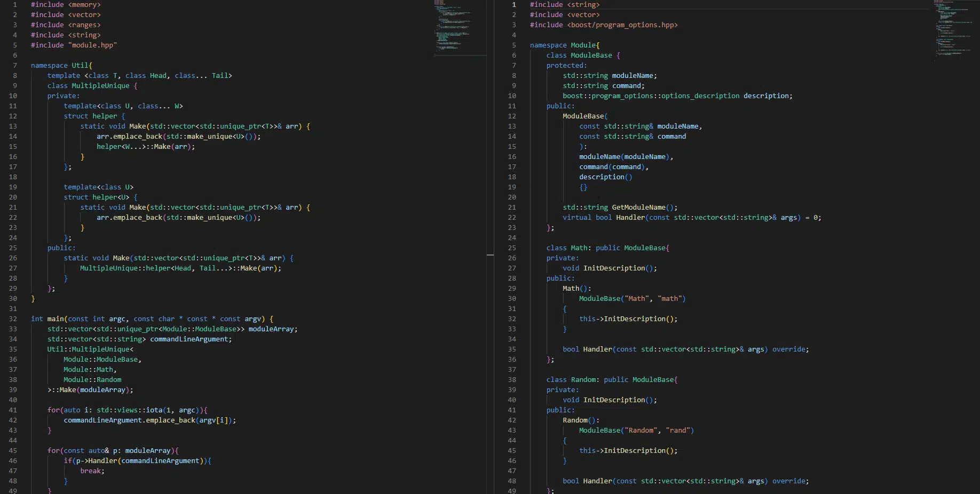Viewport: 980px width, 494px height.
Task: Click the protected: access specifier label
Action: coord(566,66)
